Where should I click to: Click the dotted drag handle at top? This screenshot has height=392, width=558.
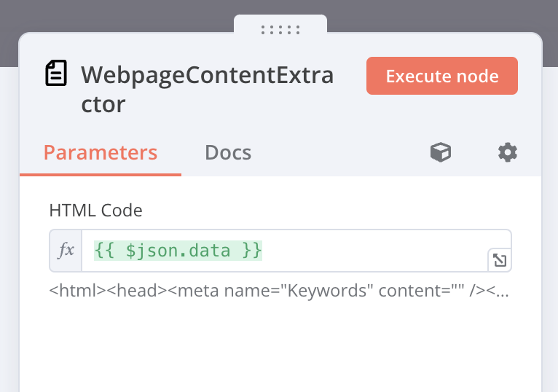[280, 30]
